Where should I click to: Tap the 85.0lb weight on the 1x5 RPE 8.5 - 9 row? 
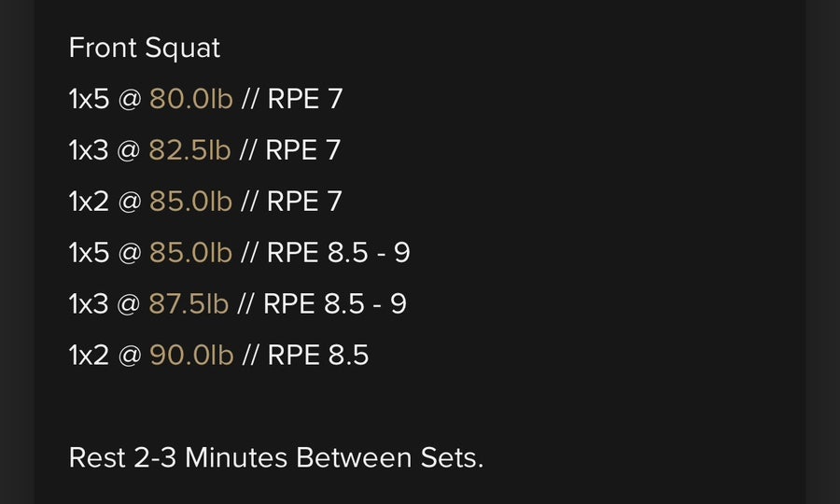[190, 253]
